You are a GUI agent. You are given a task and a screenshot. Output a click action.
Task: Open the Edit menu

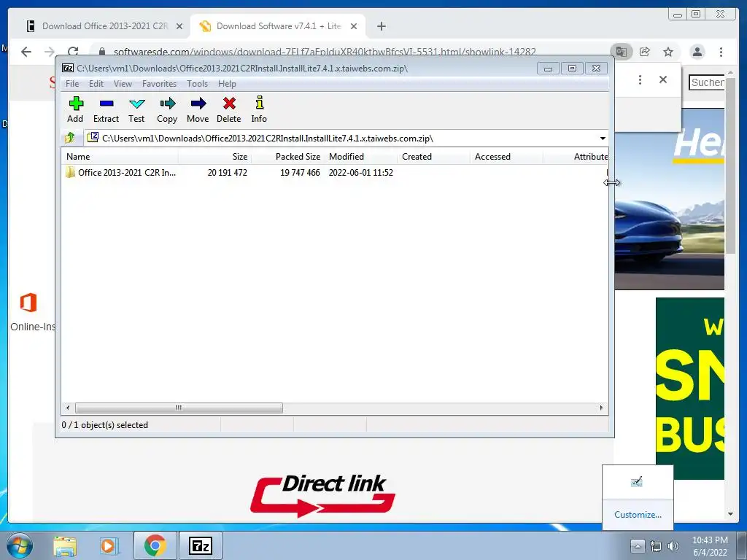click(96, 84)
